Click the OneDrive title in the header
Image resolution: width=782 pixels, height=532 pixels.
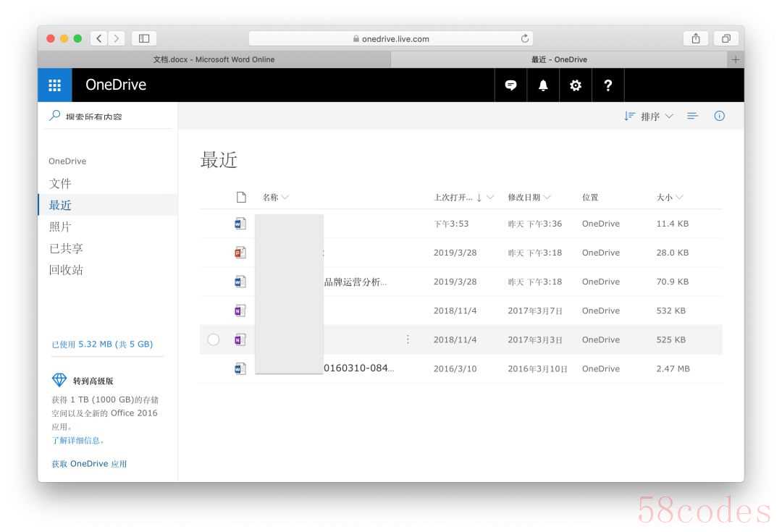[x=116, y=85]
